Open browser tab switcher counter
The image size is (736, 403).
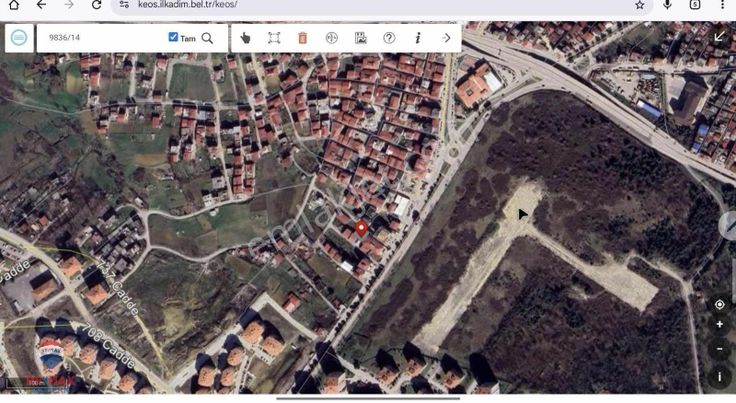click(695, 5)
